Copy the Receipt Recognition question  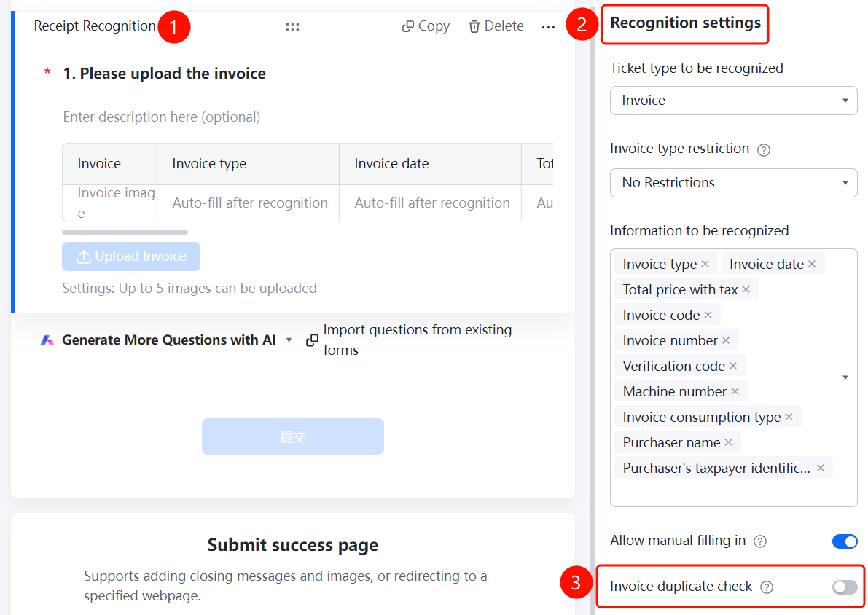(426, 26)
